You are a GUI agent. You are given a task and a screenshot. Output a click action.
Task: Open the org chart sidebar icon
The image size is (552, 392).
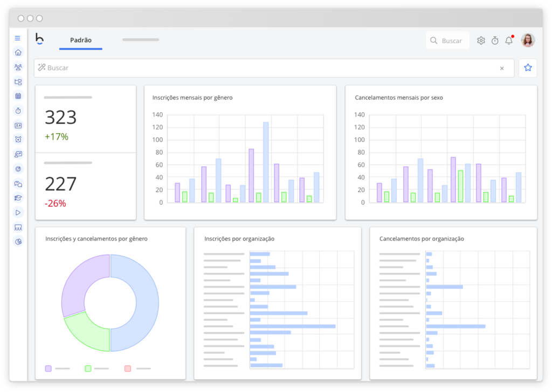18,82
